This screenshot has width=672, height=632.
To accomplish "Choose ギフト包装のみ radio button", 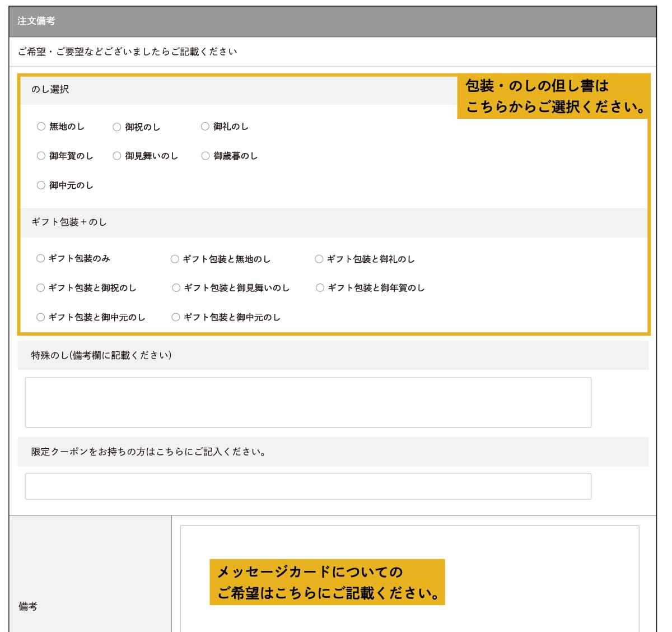I will coord(41,258).
